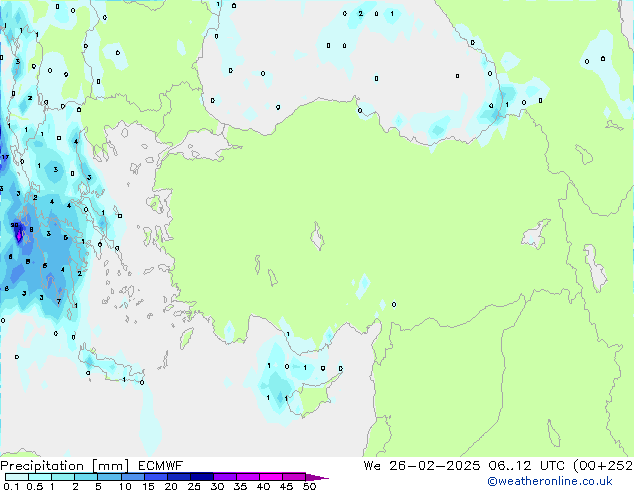
Task: Click the purple arrow at legend end
Action: tap(317, 477)
